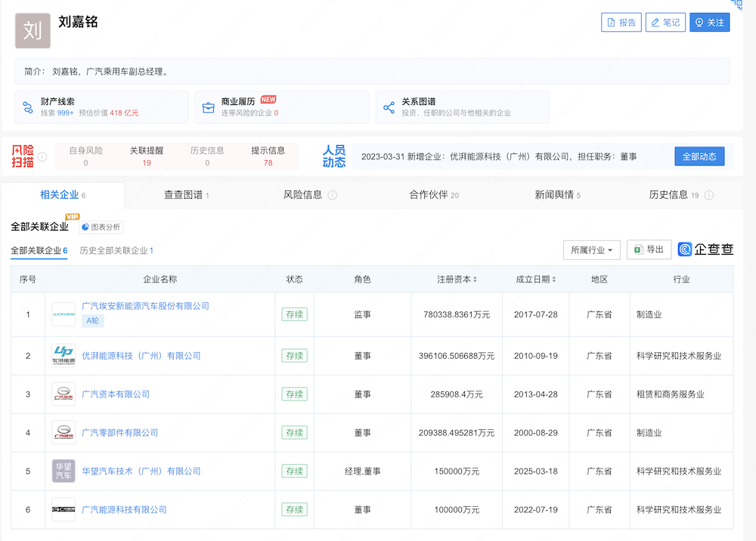
Task: Click the green Excel icon in 导出 button
Action: click(x=637, y=249)
